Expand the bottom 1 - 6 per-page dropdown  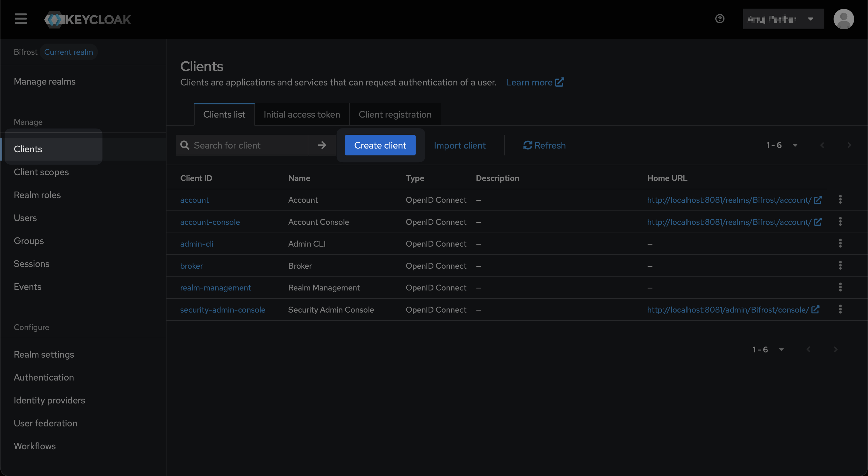[x=768, y=350]
